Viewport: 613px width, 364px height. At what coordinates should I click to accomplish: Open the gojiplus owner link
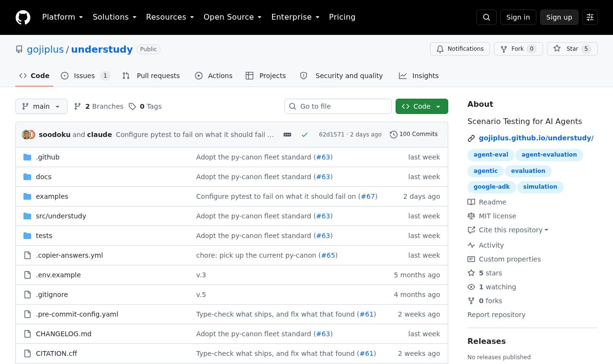[45, 49]
